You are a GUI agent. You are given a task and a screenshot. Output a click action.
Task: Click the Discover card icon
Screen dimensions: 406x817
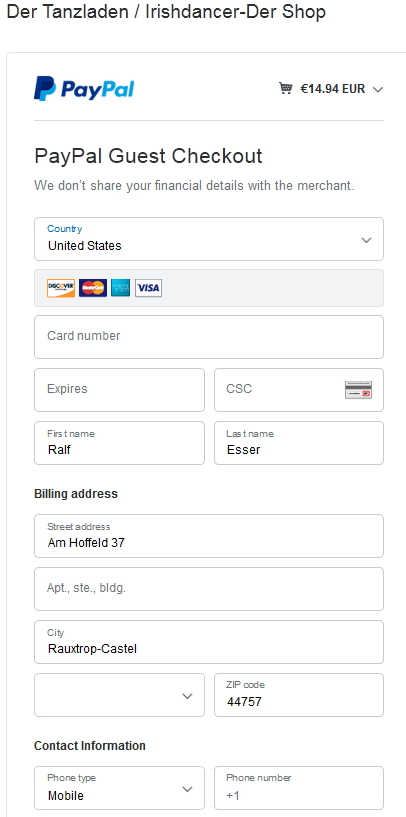(61, 288)
